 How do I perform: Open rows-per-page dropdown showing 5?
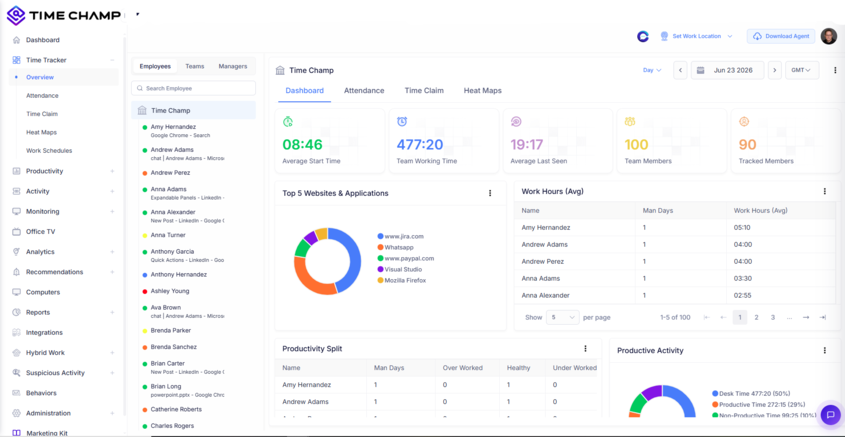click(x=563, y=317)
